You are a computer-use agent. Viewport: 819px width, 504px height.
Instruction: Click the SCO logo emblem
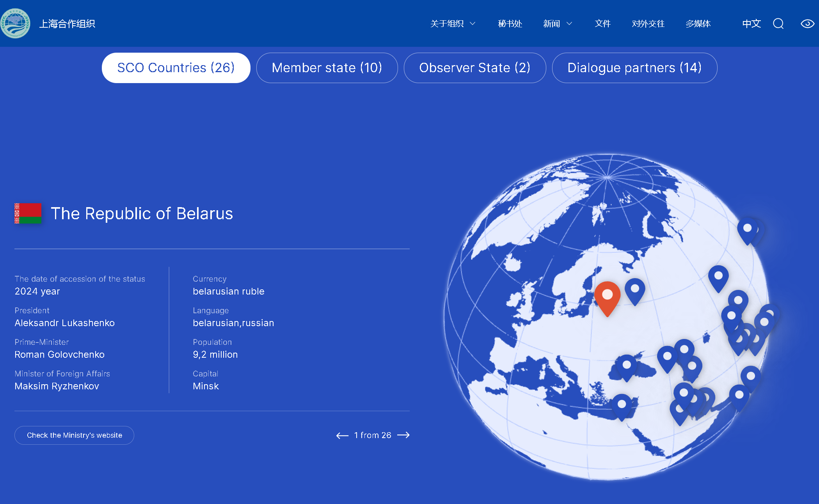[15, 23]
